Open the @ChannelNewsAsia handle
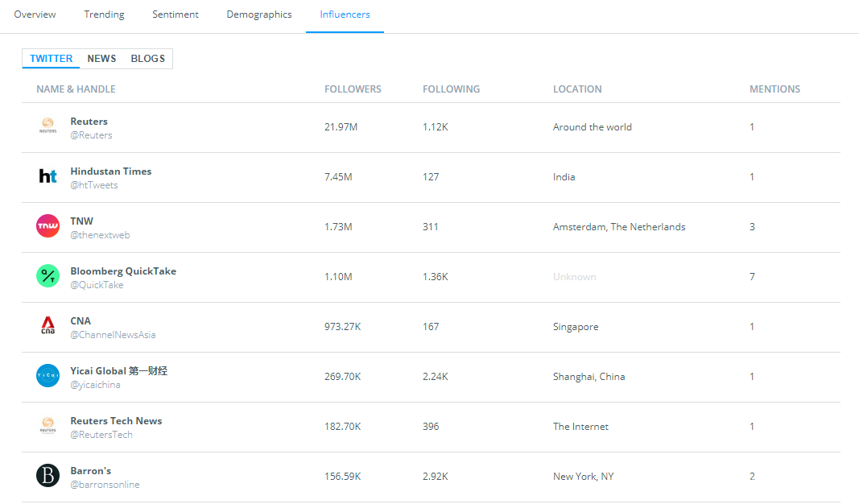The width and height of the screenshot is (859, 504). [x=113, y=335]
